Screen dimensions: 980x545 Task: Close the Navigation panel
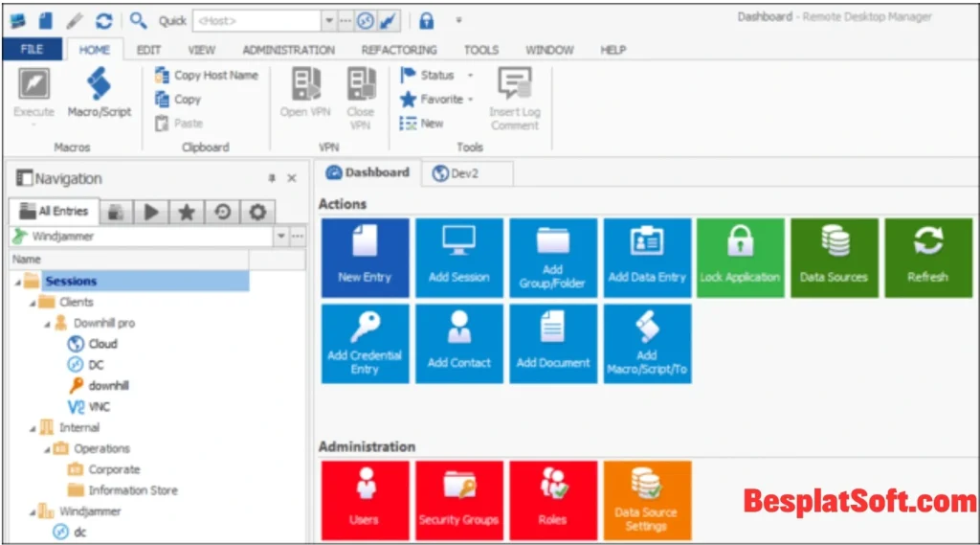pos(291,178)
